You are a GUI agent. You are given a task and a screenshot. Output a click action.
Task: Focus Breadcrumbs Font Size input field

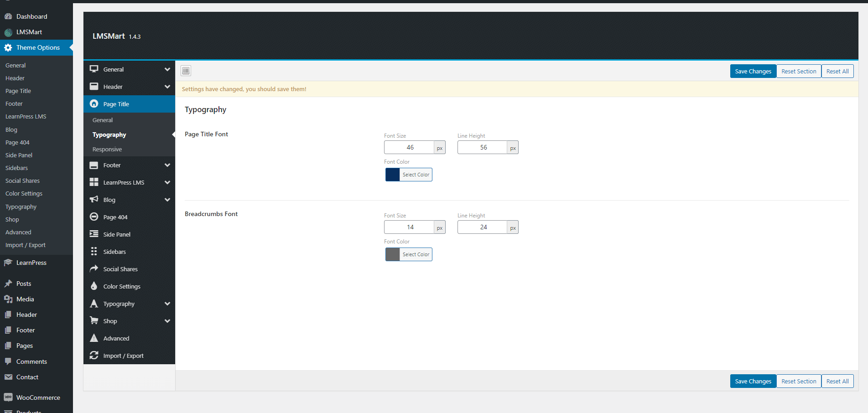(x=409, y=227)
